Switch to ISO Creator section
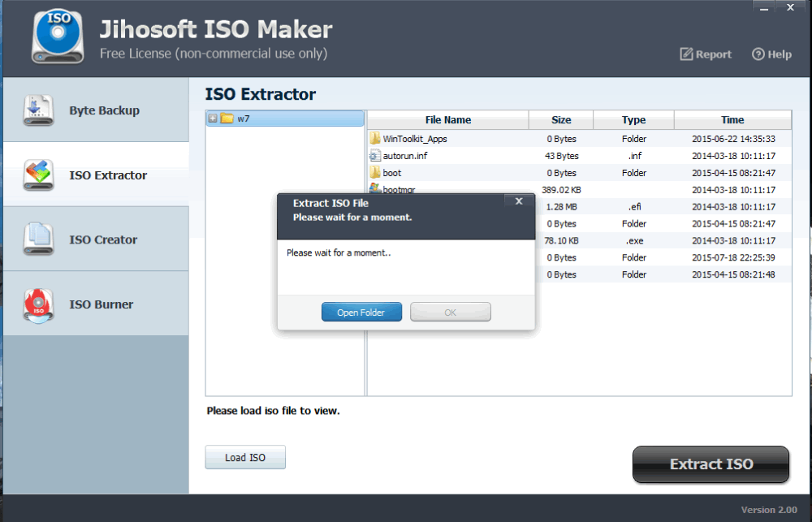812x522 pixels. click(x=96, y=239)
